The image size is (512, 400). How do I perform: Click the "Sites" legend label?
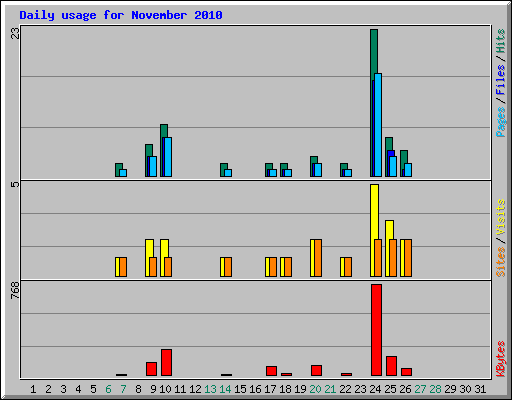coord(500,262)
